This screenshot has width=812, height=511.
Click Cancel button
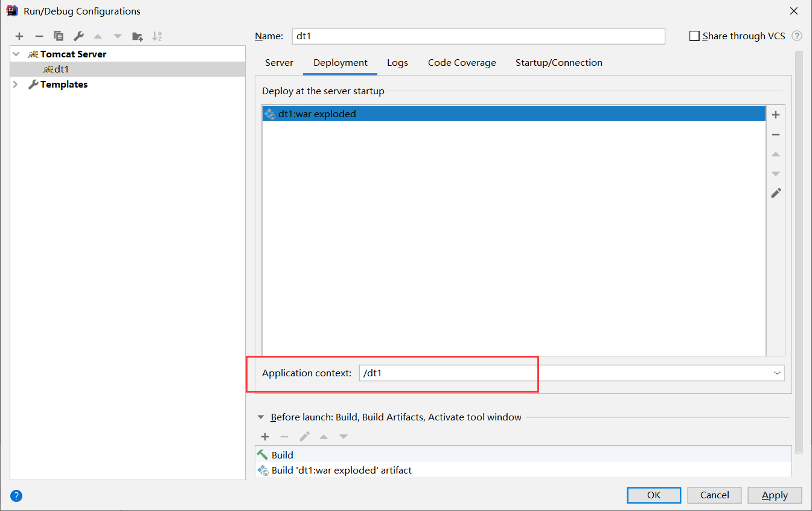pyautogui.click(x=714, y=495)
